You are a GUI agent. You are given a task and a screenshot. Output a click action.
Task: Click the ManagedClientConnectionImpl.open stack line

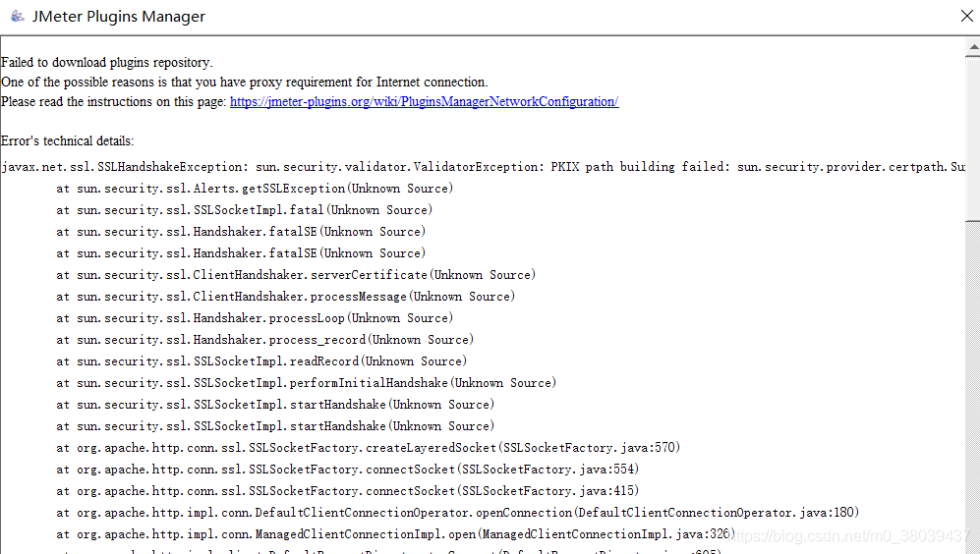coord(395,534)
